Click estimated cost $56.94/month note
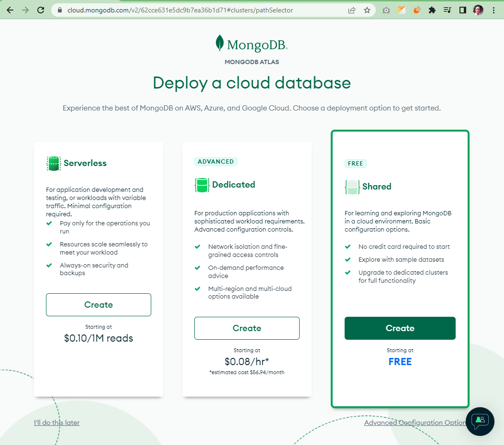This screenshot has height=445, width=504. click(247, 372)
